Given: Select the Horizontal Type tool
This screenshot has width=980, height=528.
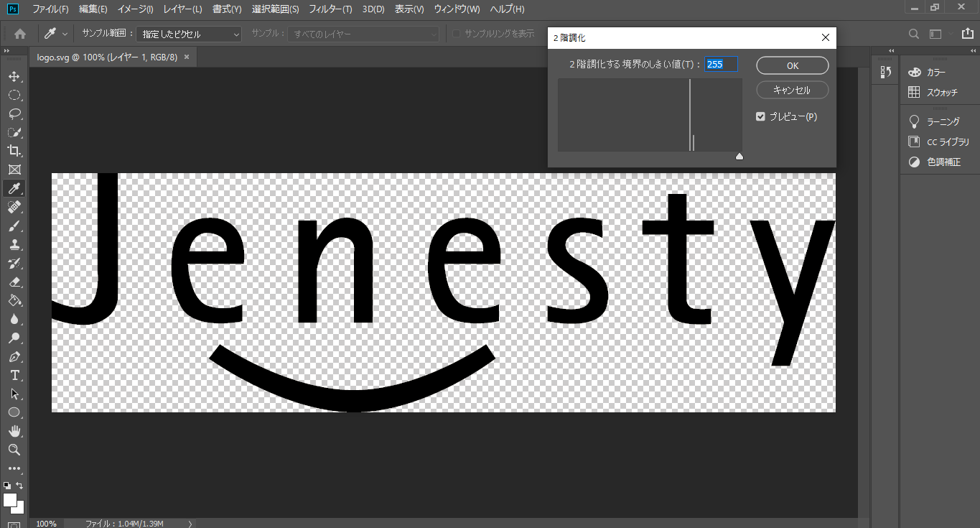Looking at the screenshot, I should [14, 375].
